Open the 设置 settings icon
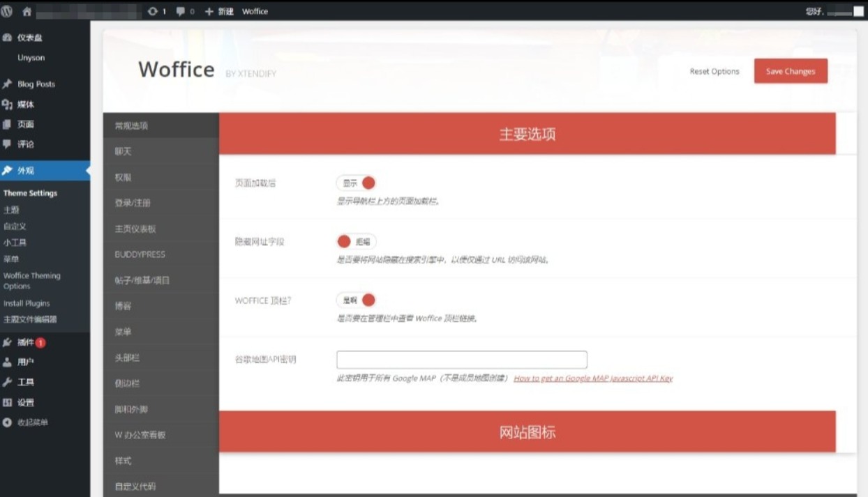 point(7,402)
